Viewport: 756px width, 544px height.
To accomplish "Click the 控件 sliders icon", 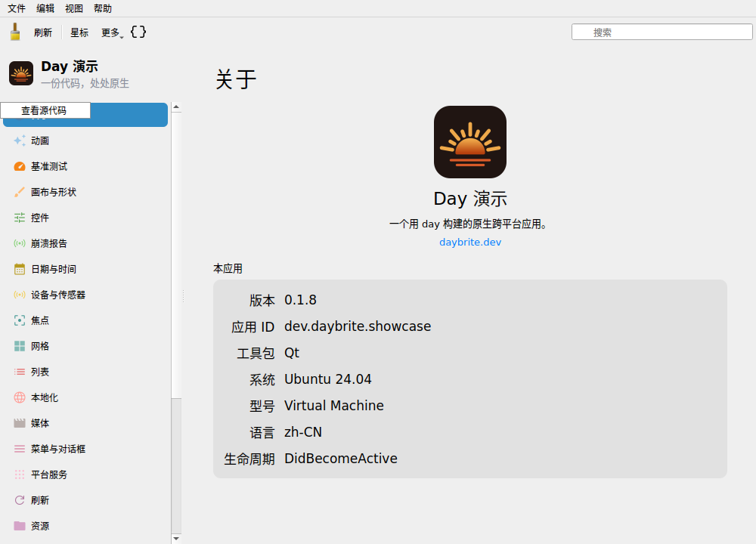I will (x=20, y=218).
